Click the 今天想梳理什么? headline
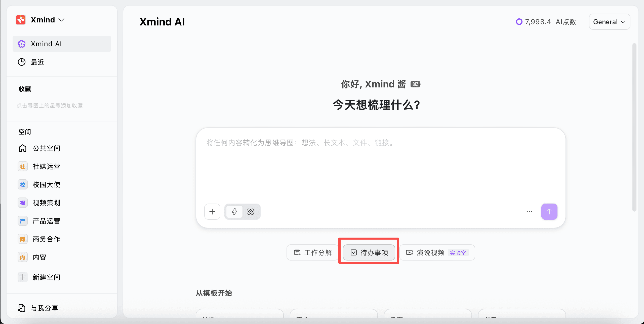This screenshot has width=644, height=324. point(377,105)
